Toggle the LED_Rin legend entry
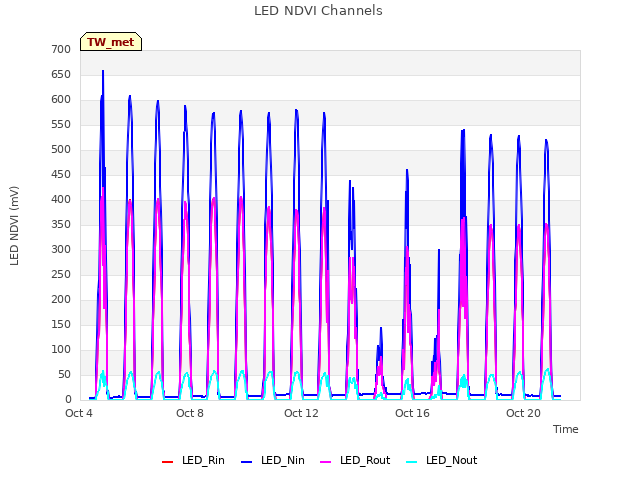The image size is (640, 480). coord(193,460)
